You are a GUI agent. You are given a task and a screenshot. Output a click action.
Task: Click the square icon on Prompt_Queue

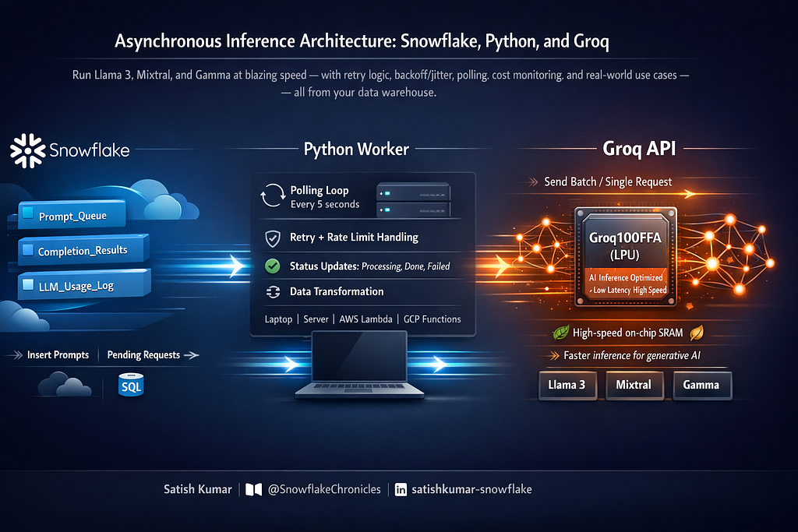[x=28, y=213]
